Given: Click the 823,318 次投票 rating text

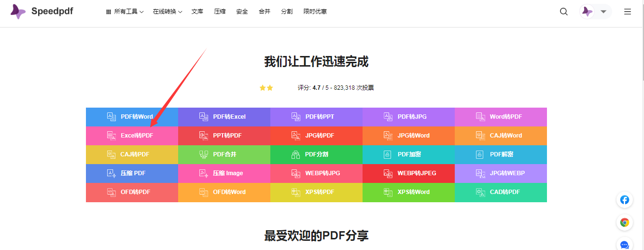Looking at the screenshot, I should point(354,88).
